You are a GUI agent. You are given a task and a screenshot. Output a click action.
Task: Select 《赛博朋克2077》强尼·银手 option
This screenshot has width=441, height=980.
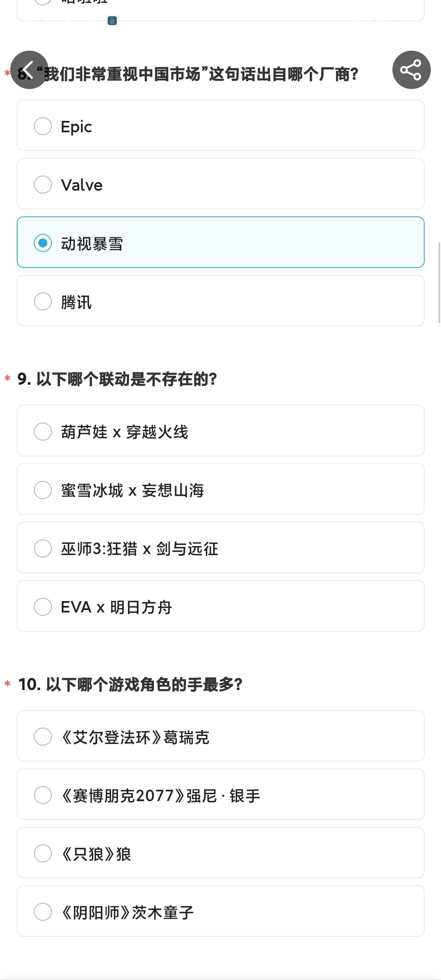point(43,795)
